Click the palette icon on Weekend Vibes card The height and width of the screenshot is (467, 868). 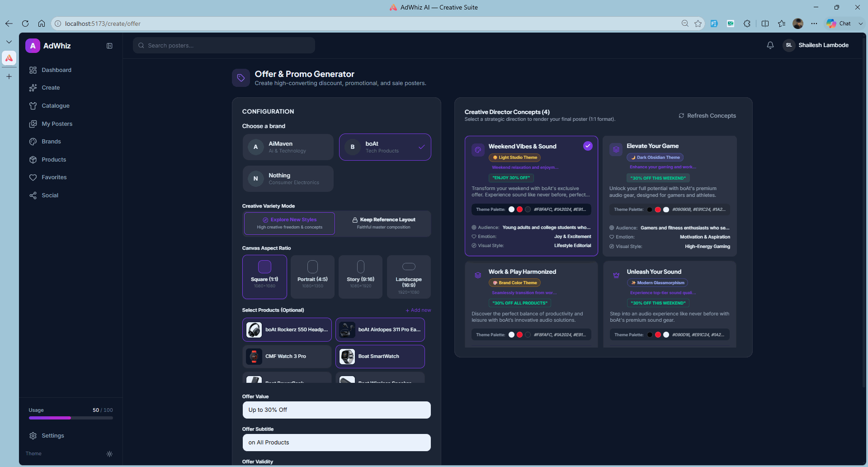click(478, 150)
